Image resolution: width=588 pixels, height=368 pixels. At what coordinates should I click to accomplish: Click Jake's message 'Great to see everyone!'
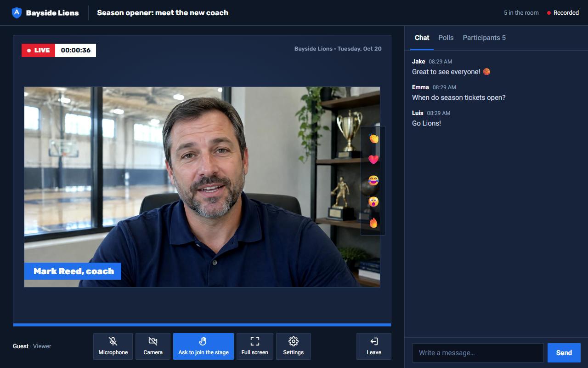[x=451, y=72]
